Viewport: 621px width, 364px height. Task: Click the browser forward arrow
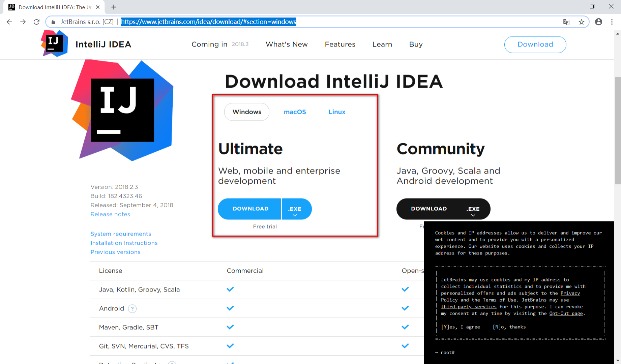[23, 22]
